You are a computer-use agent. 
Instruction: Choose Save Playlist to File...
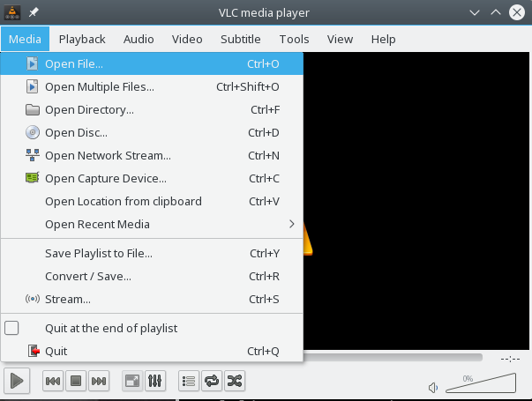pos(152,253)
